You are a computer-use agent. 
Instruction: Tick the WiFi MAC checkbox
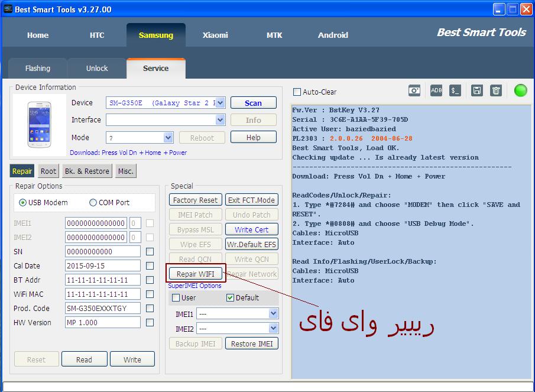150,294
